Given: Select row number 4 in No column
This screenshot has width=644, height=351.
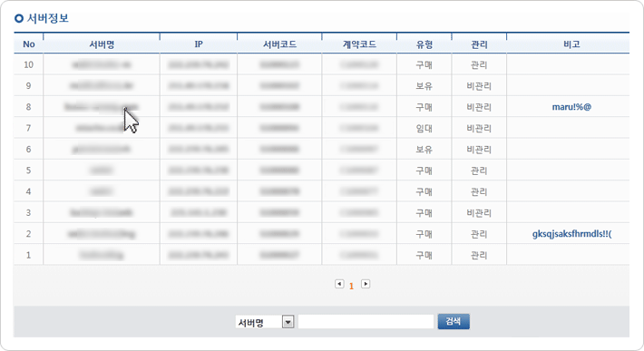Looking at the screenshot, I should tap(28, 191).
